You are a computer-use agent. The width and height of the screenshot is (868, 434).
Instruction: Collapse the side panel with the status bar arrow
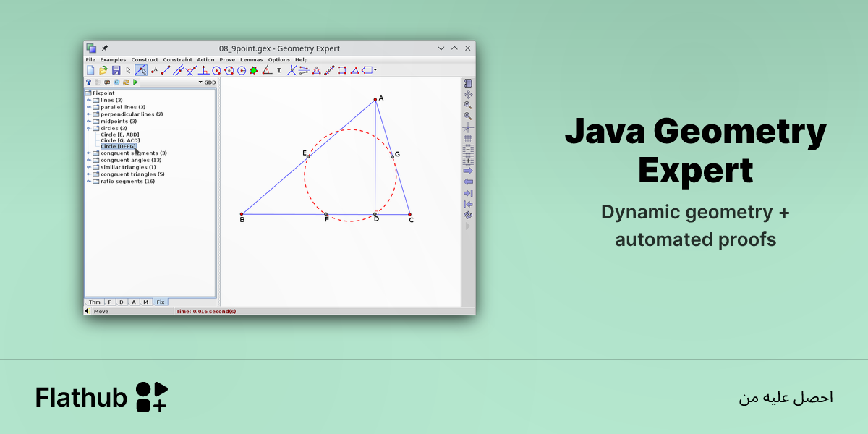87,311
